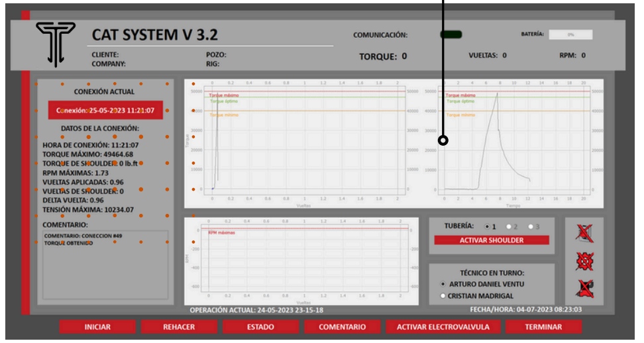Click the ACTIVAR SHOULDER button
Image resolution: width=644 pixels, height=343 pixels.
[x=492, y=240]
